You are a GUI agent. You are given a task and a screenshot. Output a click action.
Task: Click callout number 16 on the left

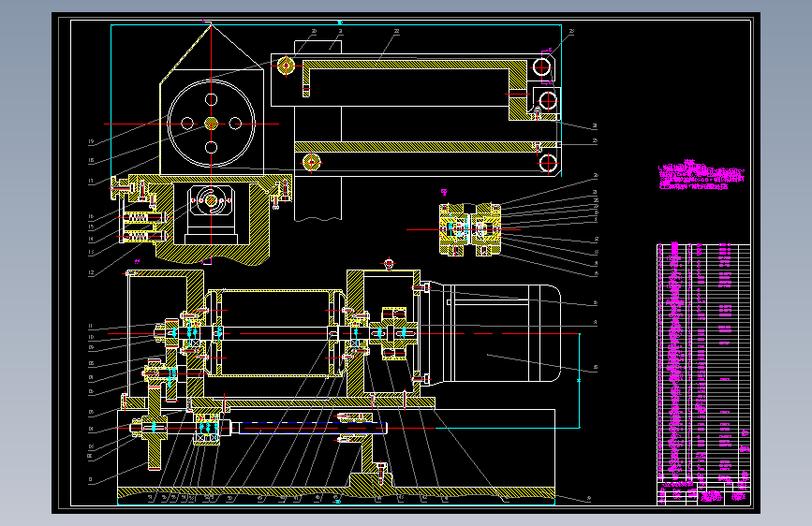pyautogui.click(x=91, y=216)
